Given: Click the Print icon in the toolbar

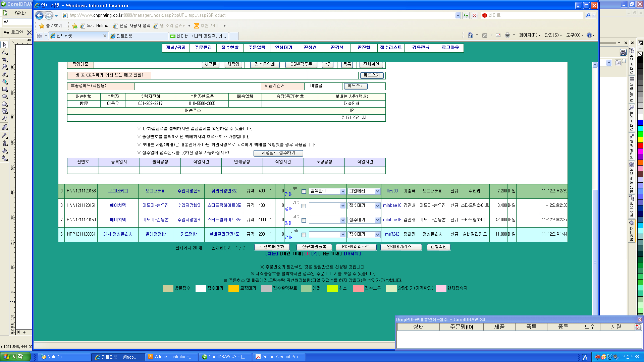Looking at the screenshot, I should (507, 35).
